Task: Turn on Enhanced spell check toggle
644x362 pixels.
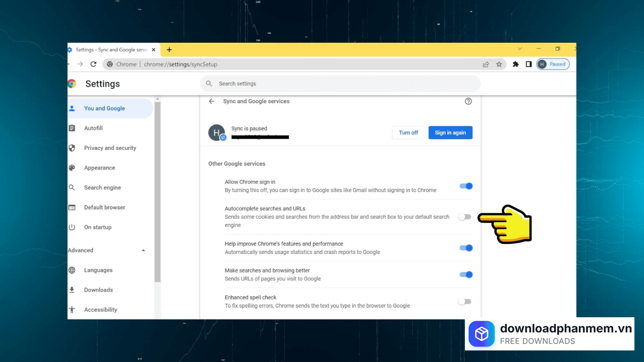Action: click(x=465, y=302)
